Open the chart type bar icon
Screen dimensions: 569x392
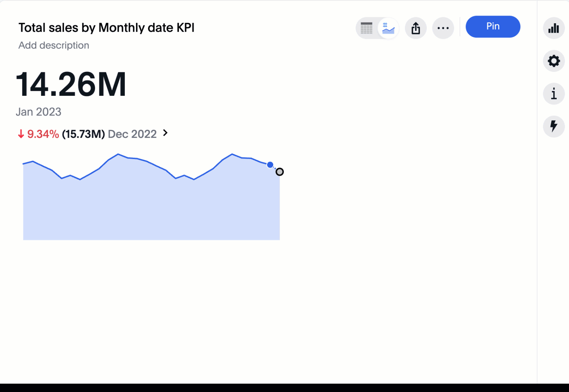coord(553,28)
